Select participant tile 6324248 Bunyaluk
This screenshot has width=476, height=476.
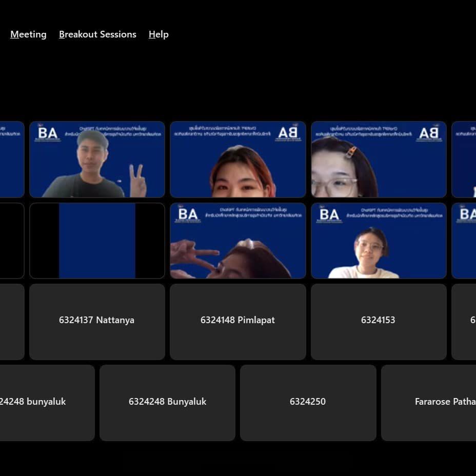pyautogui.click(x=167, y=403)
